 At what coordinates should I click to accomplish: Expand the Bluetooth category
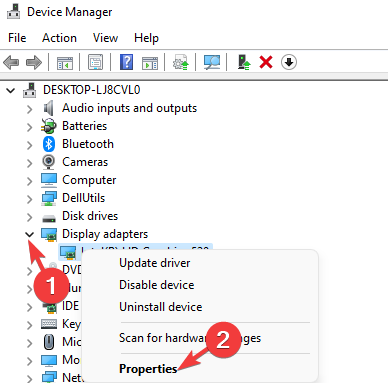30,145
